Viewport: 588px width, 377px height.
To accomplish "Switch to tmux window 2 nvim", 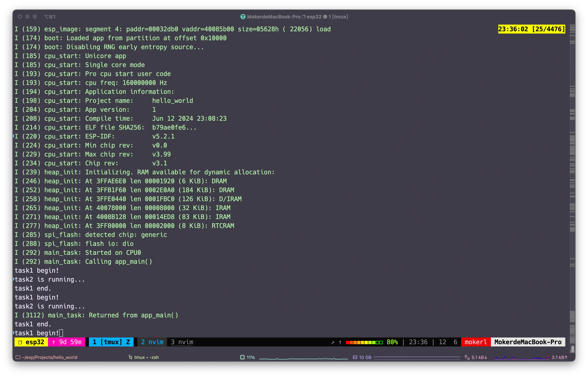I will coord(152,342).
